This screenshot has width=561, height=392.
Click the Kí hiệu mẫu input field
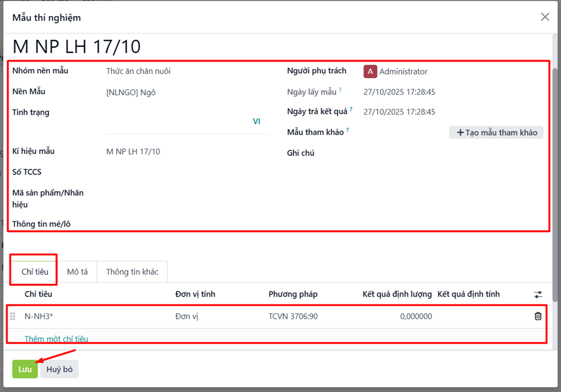187,151
